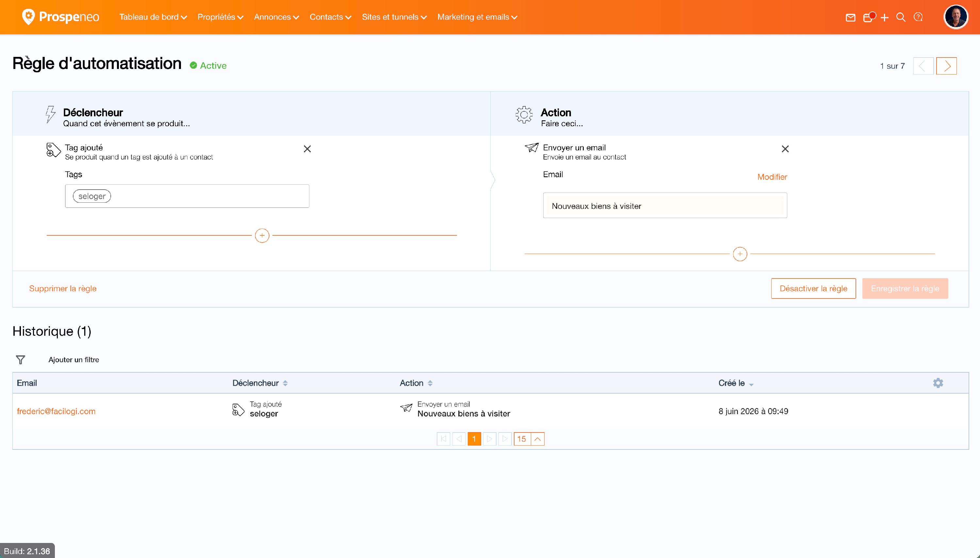Open Marketing et emails menu
The image size is (980, 558).
[477, 17]
